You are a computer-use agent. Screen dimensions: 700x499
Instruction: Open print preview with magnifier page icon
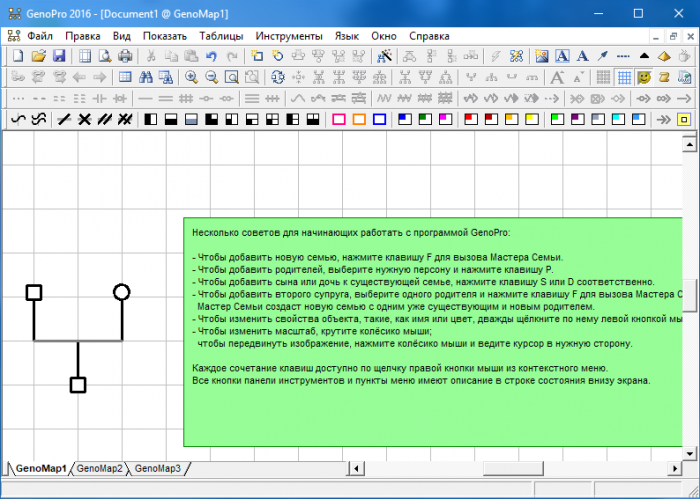[105, 56]
